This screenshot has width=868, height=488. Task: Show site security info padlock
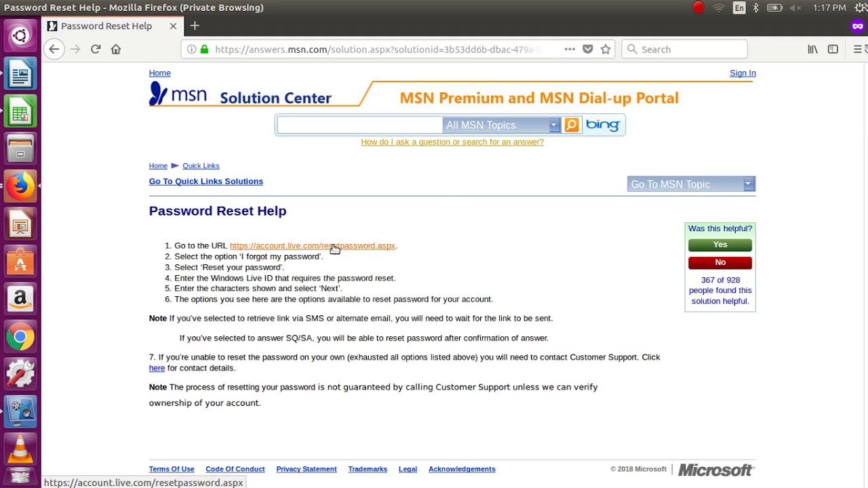click(204, 49)
